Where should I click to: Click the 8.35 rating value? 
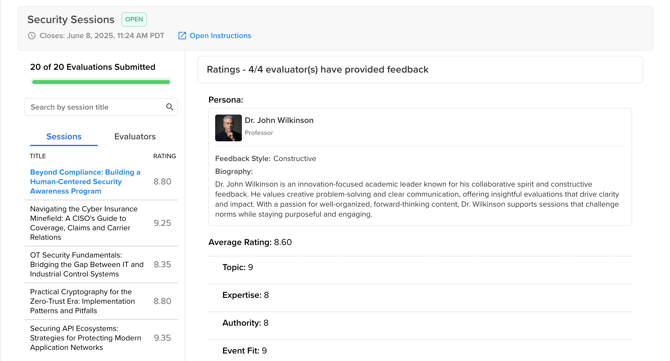pos(162,264)
